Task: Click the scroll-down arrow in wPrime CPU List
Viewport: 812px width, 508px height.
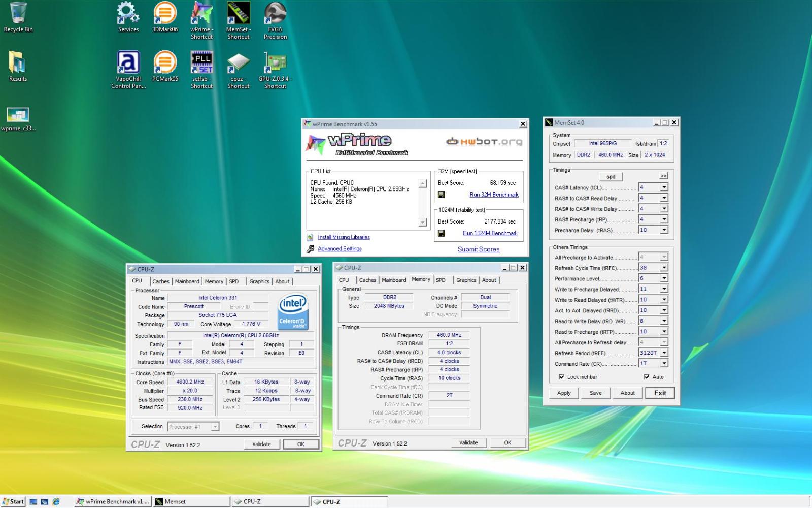Action: (x=423, y=223)
